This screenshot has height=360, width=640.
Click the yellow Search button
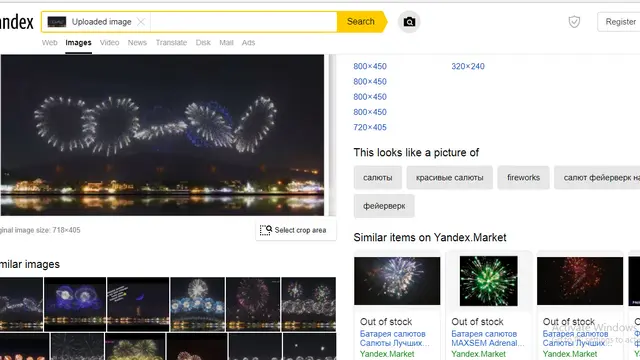362,22
